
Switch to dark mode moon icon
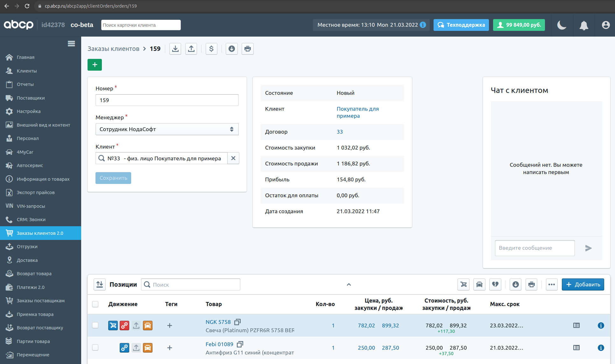(562, 25)
